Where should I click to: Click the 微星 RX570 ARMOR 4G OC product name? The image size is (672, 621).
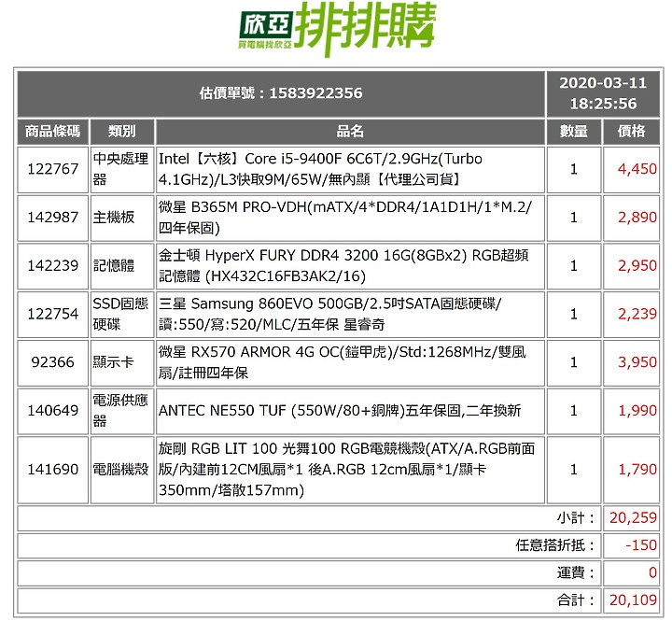coord(342,362)
